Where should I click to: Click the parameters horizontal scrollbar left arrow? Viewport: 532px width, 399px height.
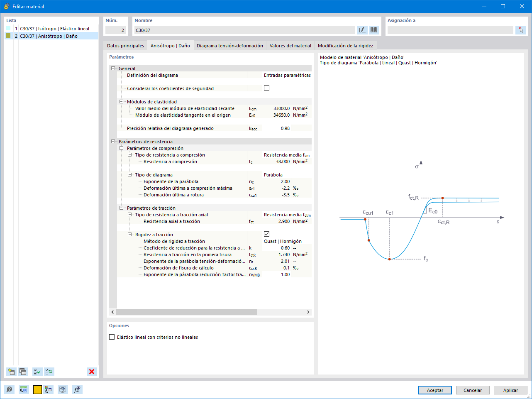[112, 312]
